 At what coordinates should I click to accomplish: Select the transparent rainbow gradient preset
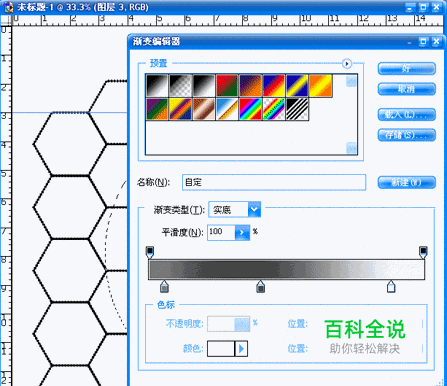(274, 109)
